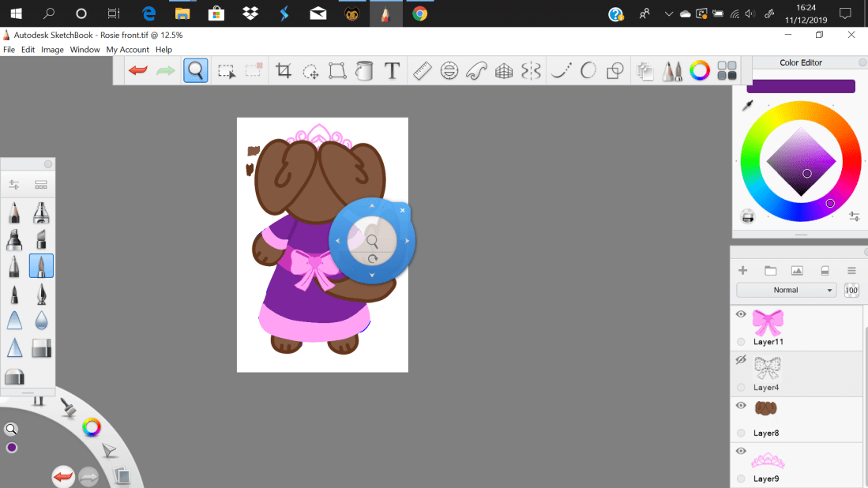Toggle visibility of Layer8

point(741,405)
